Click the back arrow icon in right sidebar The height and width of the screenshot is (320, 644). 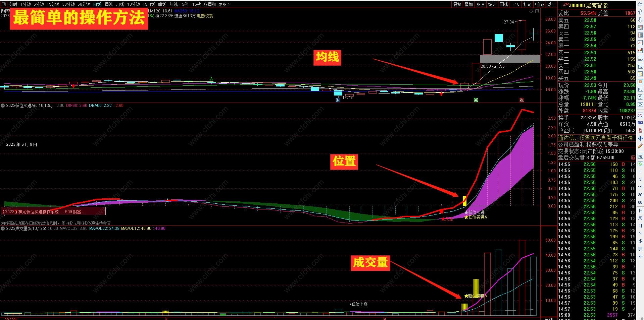click(x=640, y=5)
